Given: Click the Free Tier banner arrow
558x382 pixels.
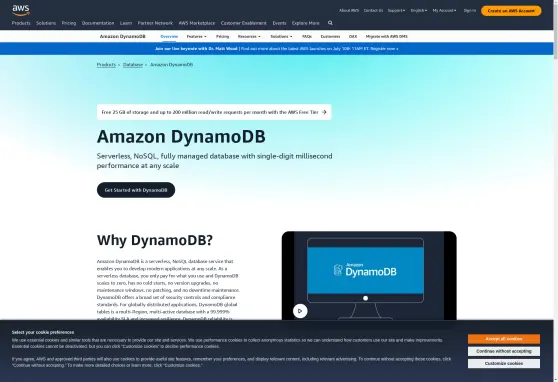Looking at the screenshot, I should tap(324, 112).
